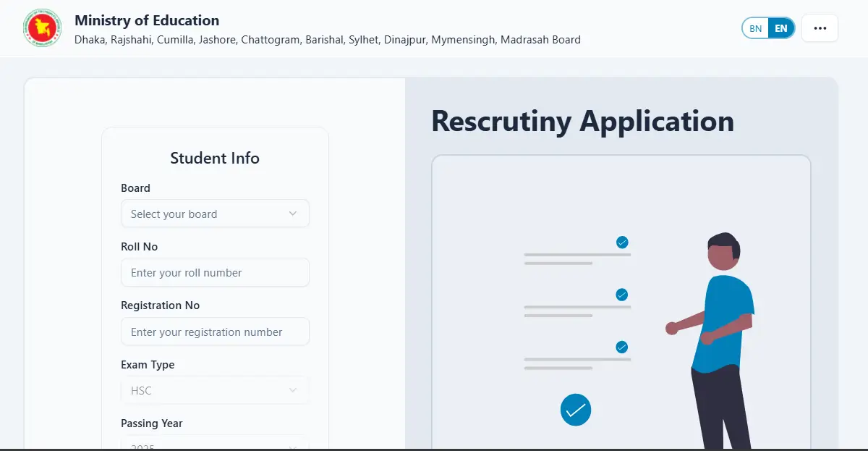Click the education boards list subtitle
Screen dimensions: 868x451
[x=327, y=40]
